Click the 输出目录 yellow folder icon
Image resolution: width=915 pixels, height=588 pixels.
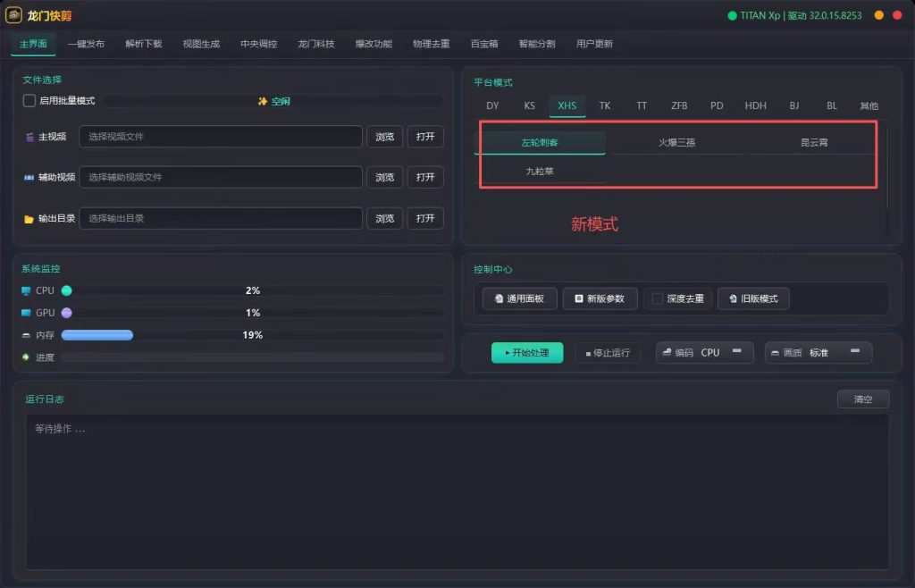point(29,219)
